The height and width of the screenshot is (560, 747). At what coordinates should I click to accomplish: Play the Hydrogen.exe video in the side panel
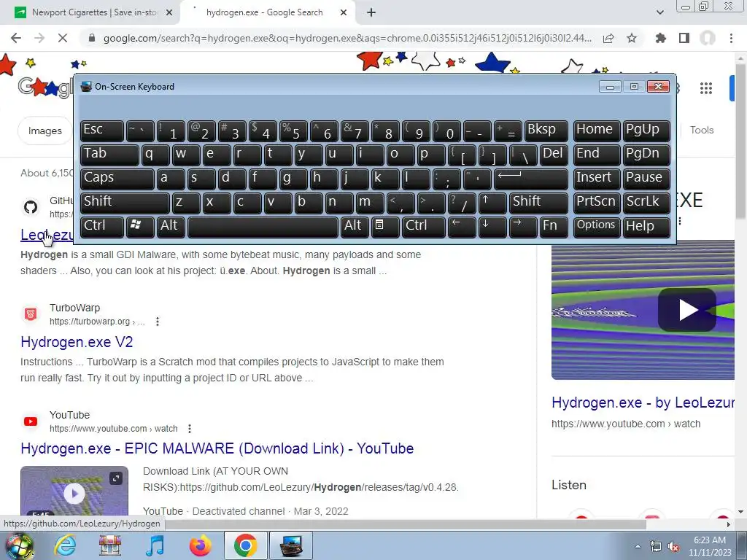(x=686, y=310)
